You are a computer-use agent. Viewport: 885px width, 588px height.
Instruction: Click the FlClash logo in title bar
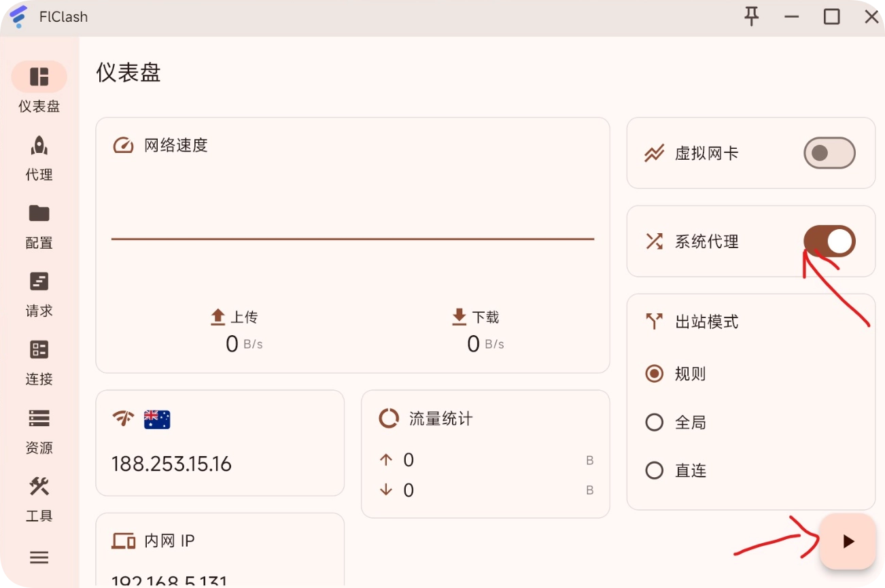point(18,16)
